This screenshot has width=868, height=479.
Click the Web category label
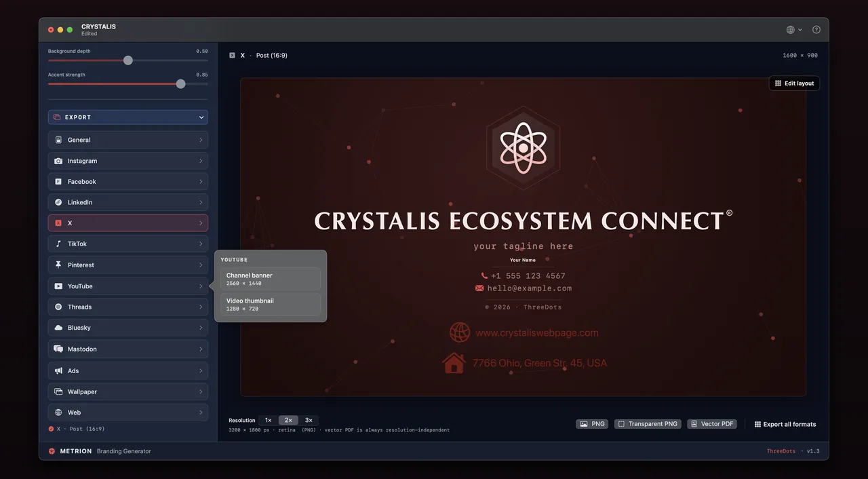[74, 413]
